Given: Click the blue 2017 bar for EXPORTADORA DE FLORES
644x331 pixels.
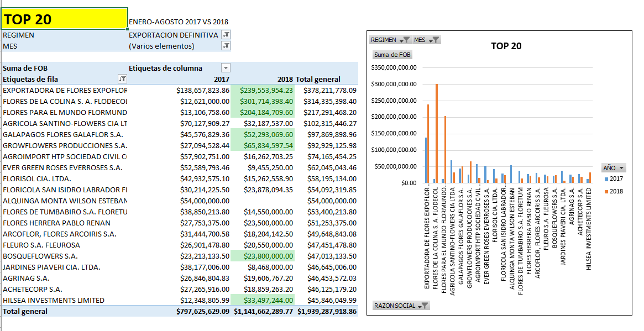Looking at the screenshot, I should click(426, 160).
